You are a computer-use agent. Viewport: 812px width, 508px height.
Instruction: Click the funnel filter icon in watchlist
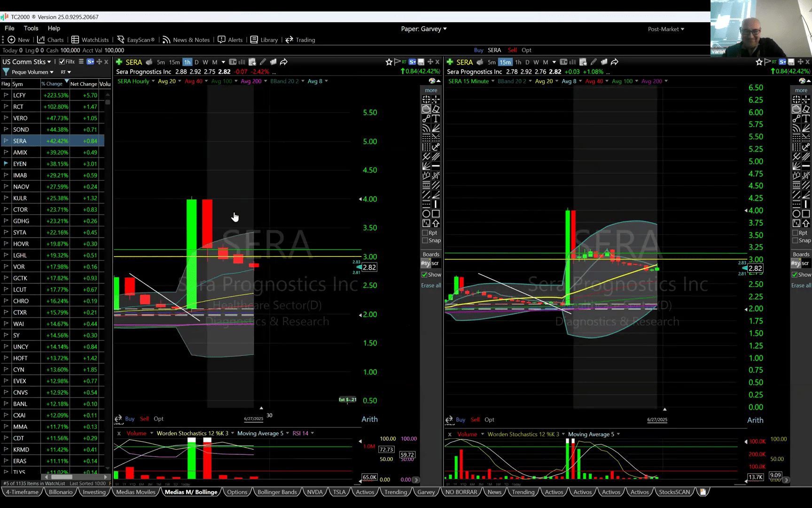6,72
